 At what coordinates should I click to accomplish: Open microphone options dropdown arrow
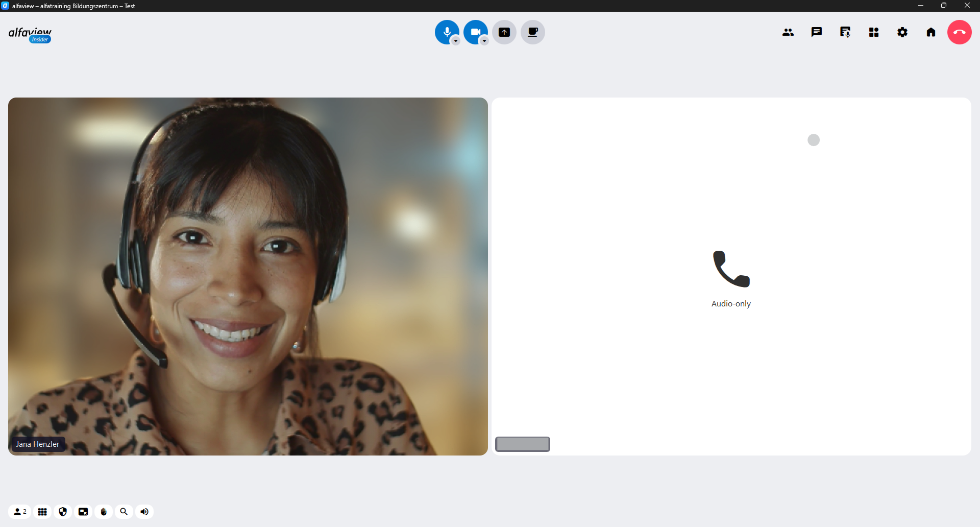[456, 41]
